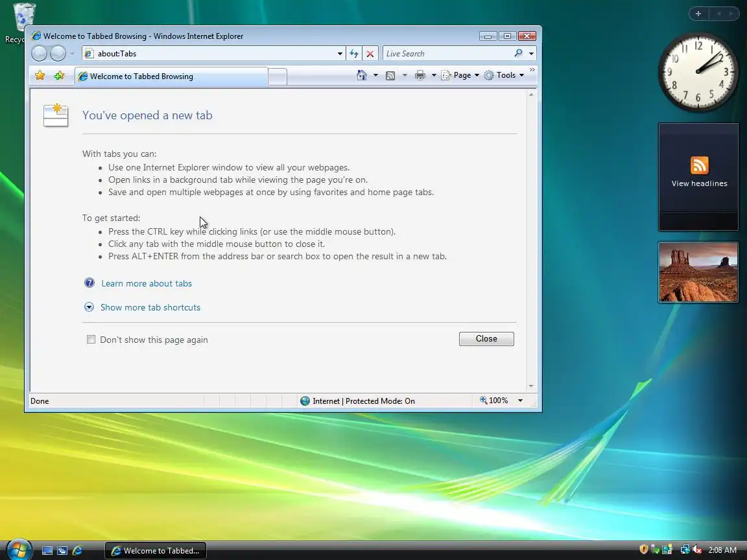The height and width of the screenshot is (560, 747).
Task: Click the Add to Favorites icon
Action: tap(59, 76)
